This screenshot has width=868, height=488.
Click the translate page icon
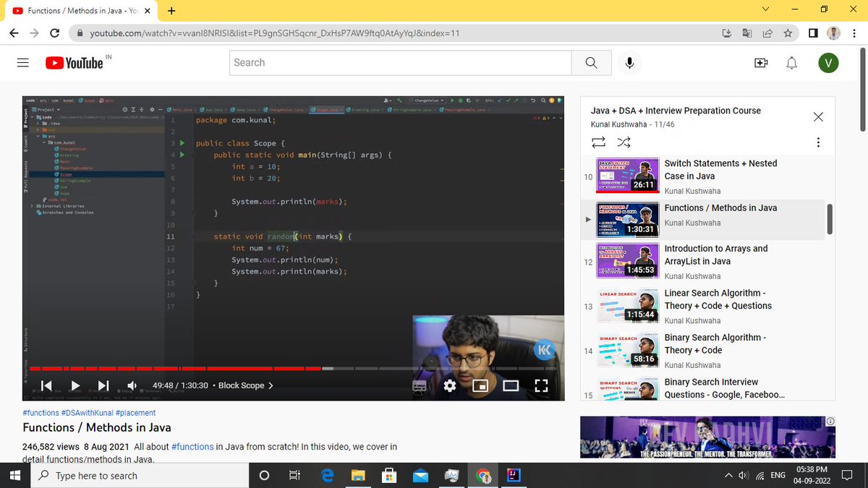pos(747,33)
